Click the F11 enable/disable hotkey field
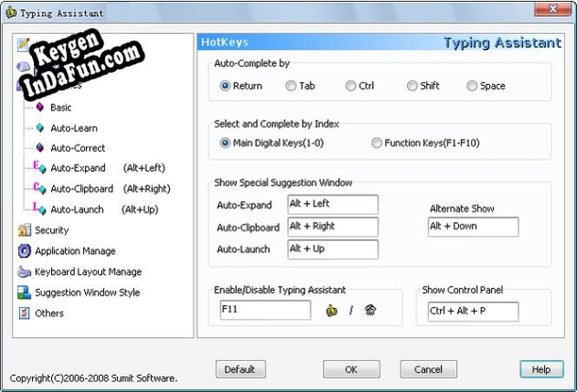Screen dimensions: 577x392 265,310
